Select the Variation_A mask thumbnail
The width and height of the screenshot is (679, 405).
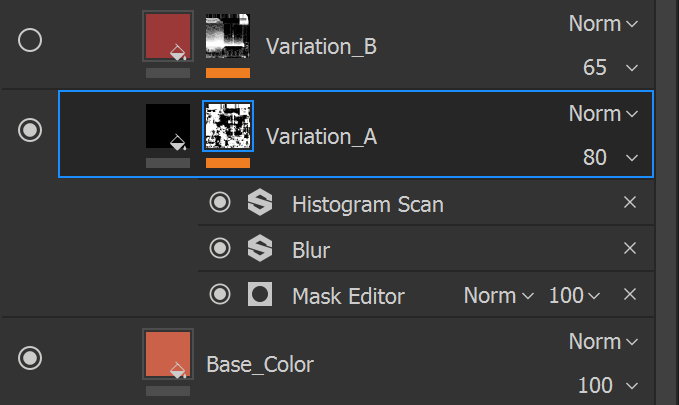click(x=228, y=126)
